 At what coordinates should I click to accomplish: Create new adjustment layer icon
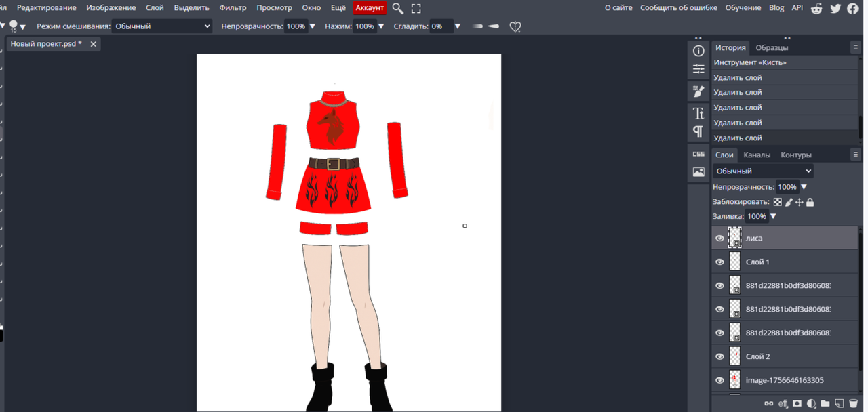[811, 403]
